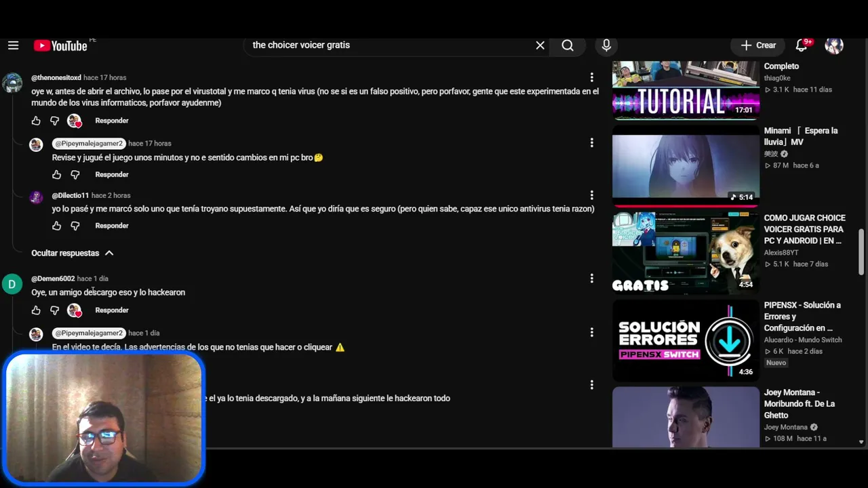The image size is (868, 488).
Task: Open @Dilectio11's purple avatar
Action: point(37,197)
